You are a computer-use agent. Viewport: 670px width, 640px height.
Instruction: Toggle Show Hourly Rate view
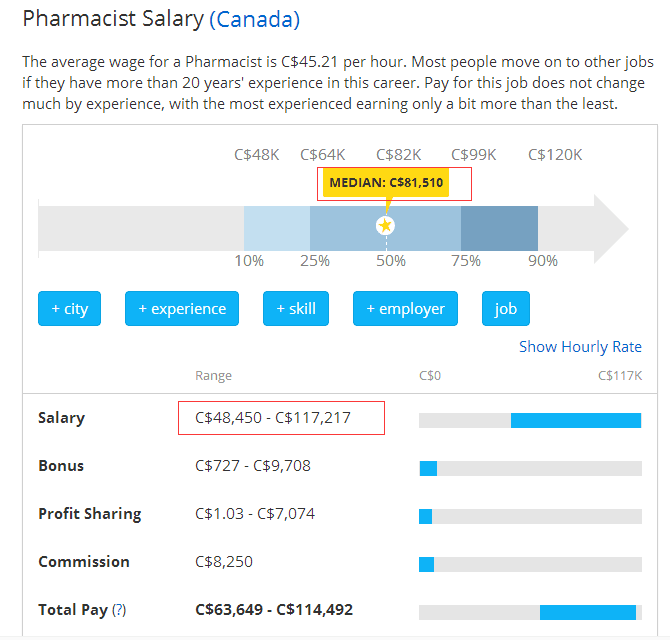point(580,347)
